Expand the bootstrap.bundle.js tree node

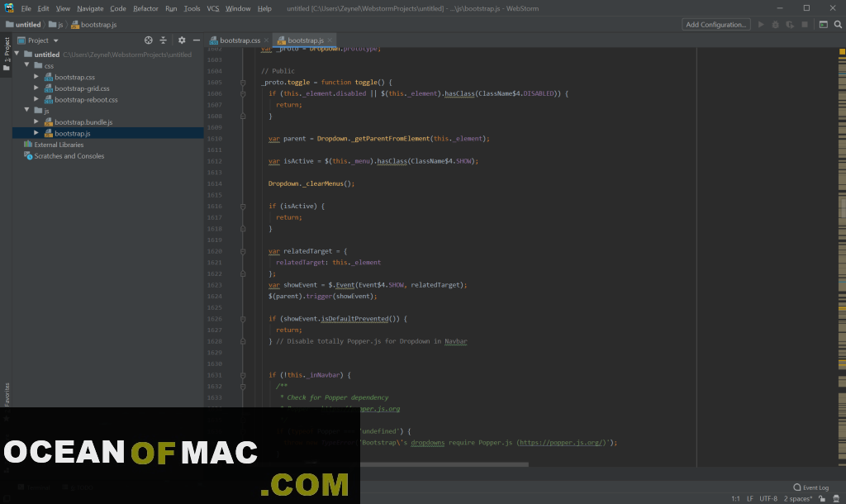click(36, 122)
